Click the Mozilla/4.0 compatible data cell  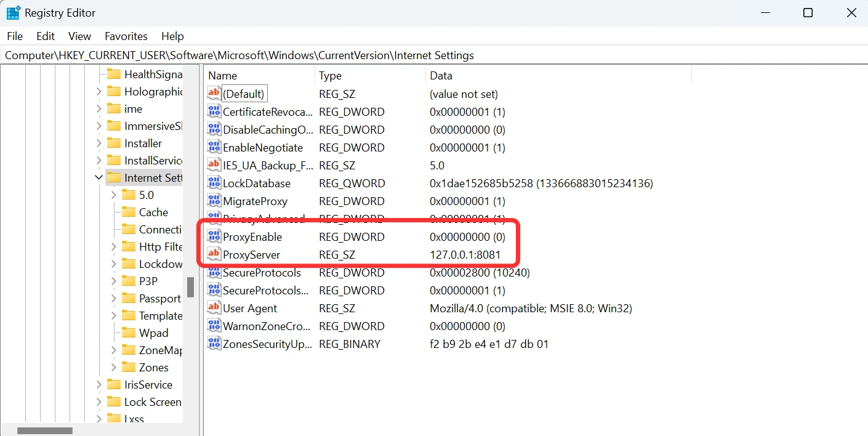point(531,309)
